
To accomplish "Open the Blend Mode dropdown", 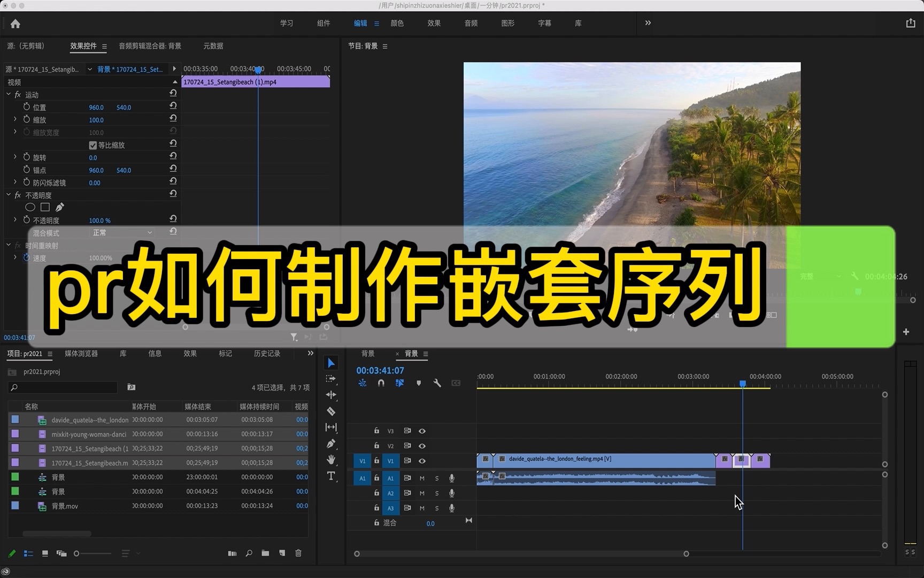I will (122, 232).
